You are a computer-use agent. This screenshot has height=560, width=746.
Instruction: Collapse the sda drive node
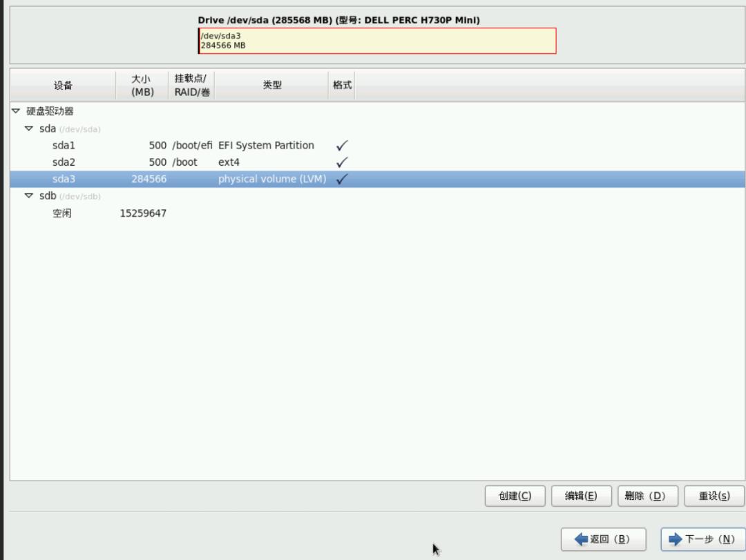(x=28, y=129)
